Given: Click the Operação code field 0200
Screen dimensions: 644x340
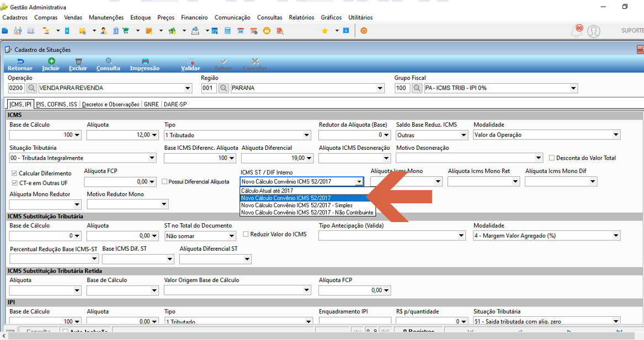Looking at the screenshot, I should point(17,88).
